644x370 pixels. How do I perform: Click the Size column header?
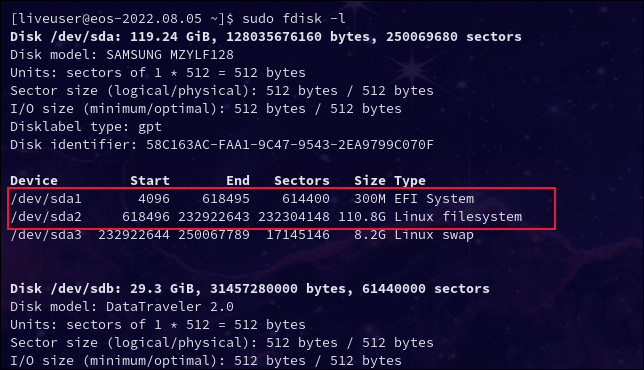[x=370, y=181]
